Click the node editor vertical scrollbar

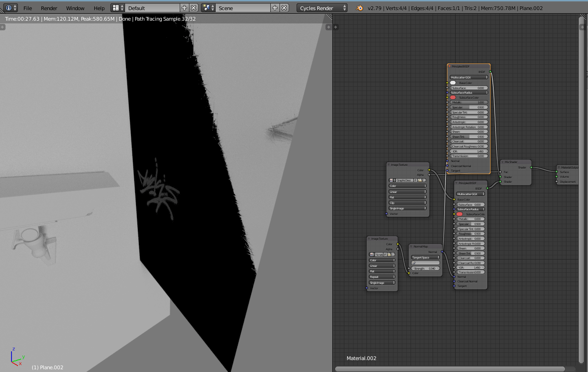pyautogui.click(x=582, y=191)
